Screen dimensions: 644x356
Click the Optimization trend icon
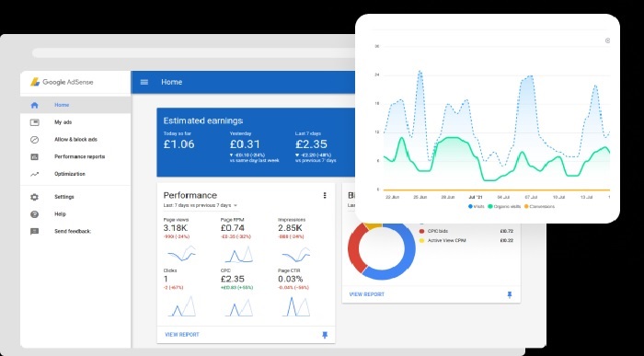(x=35, y=174)
